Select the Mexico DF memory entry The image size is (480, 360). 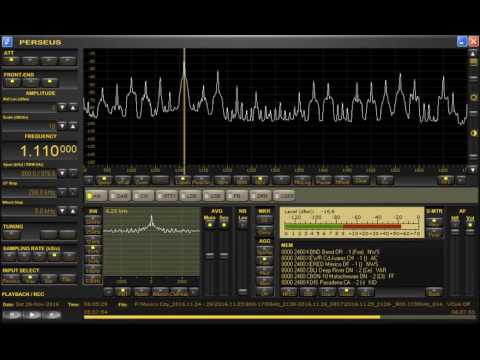[330, 264]
